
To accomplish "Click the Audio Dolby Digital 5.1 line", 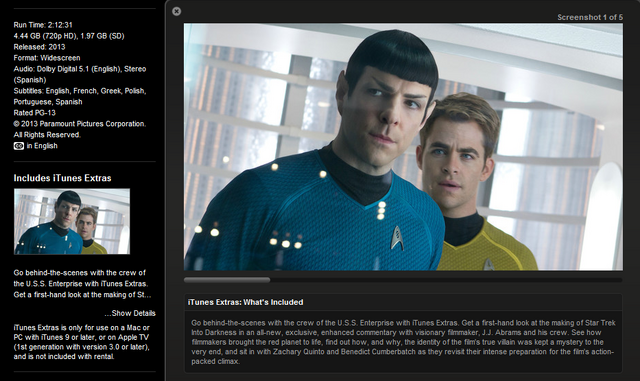I will coord(80,74).
